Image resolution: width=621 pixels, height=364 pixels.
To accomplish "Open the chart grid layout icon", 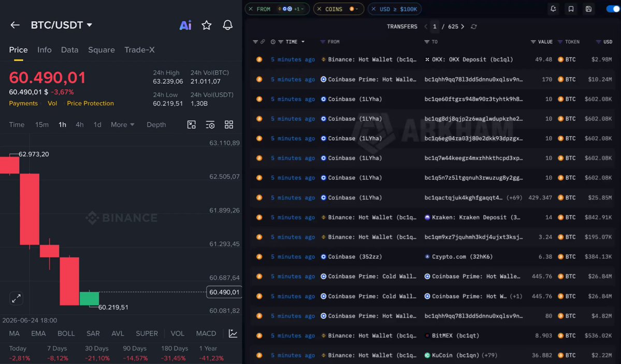I will pyautogui.click(x=228, y=125).
